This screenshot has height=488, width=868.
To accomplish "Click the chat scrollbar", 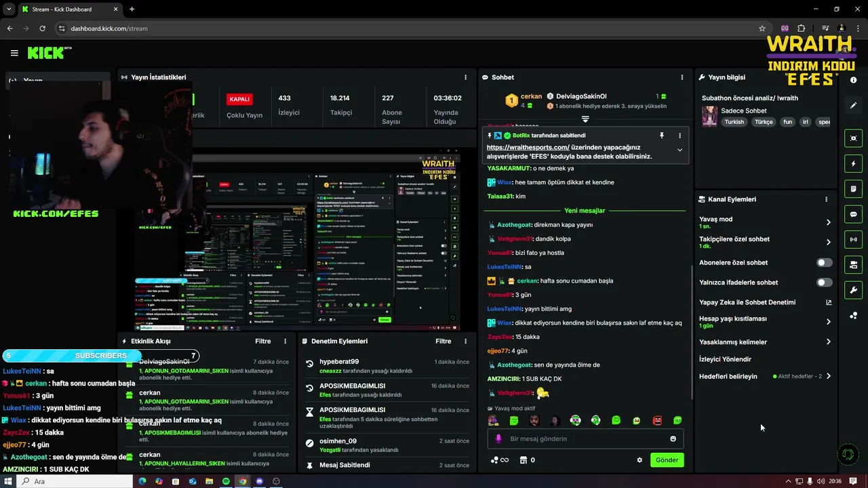I will [x=691, y=332].
